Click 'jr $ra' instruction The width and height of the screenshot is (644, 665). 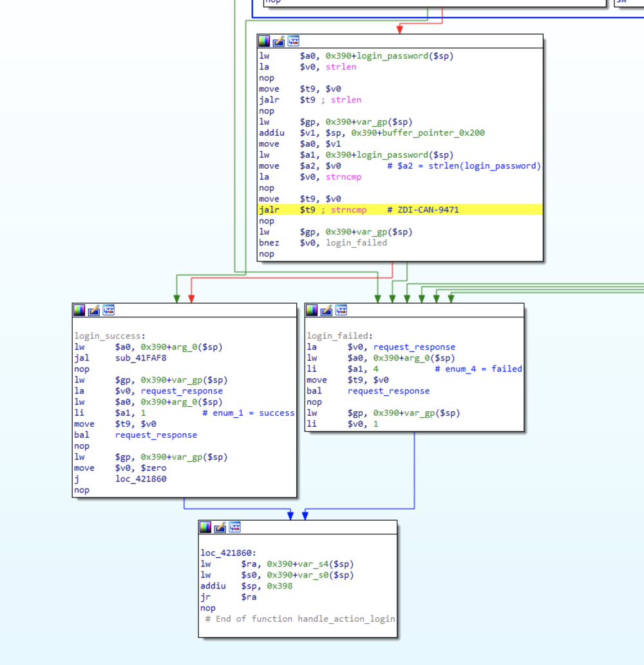pos(229,597)
